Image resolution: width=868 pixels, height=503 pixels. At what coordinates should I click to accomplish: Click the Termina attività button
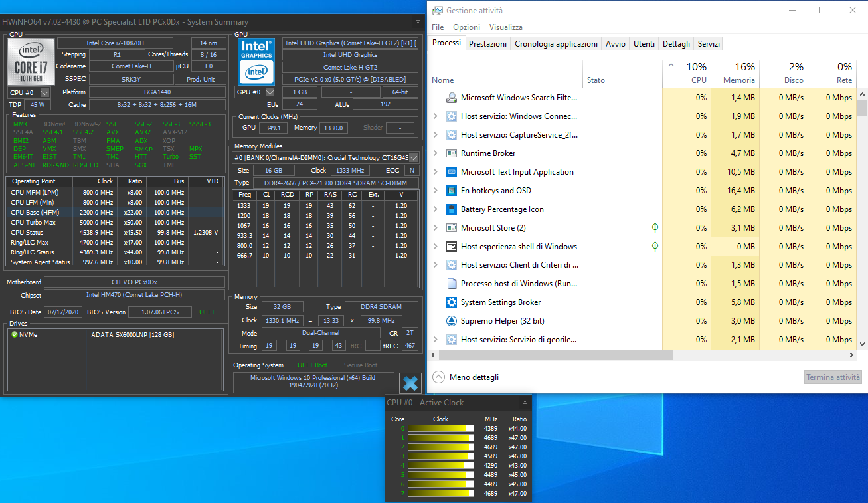[x=833, y=377]
